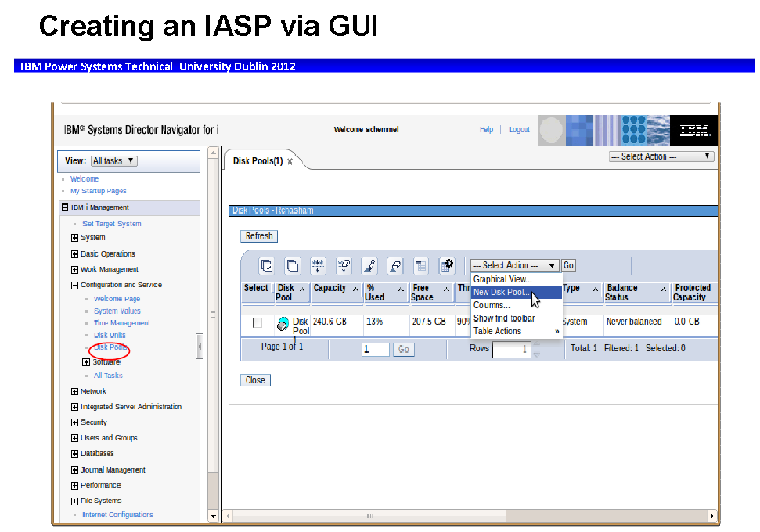Click the Edit Sort icon
The width and height of the screenshot is (760, 532).
[x=369, y=265]
